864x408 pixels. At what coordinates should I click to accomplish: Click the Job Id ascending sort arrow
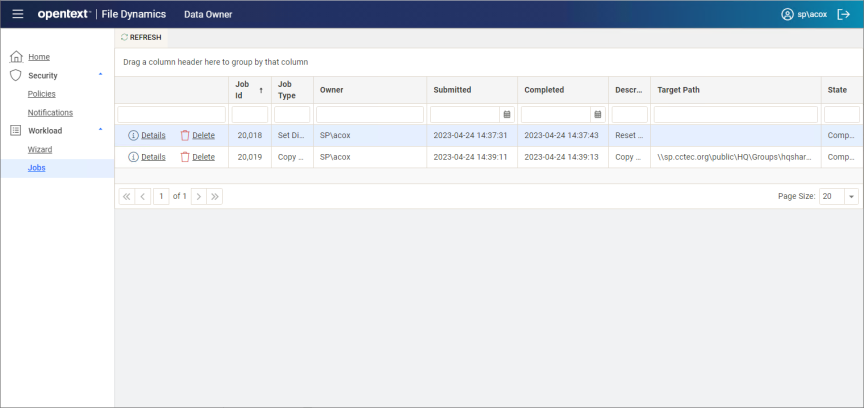click(261, 90)
